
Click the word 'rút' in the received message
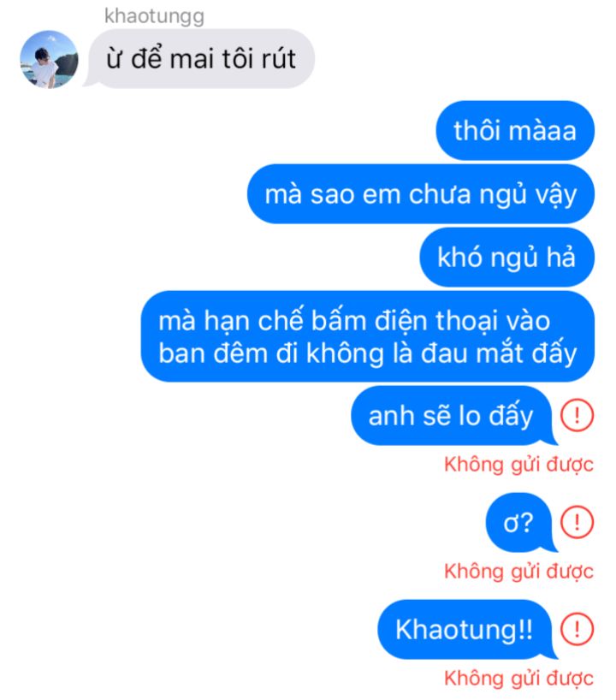click(279, 59)
